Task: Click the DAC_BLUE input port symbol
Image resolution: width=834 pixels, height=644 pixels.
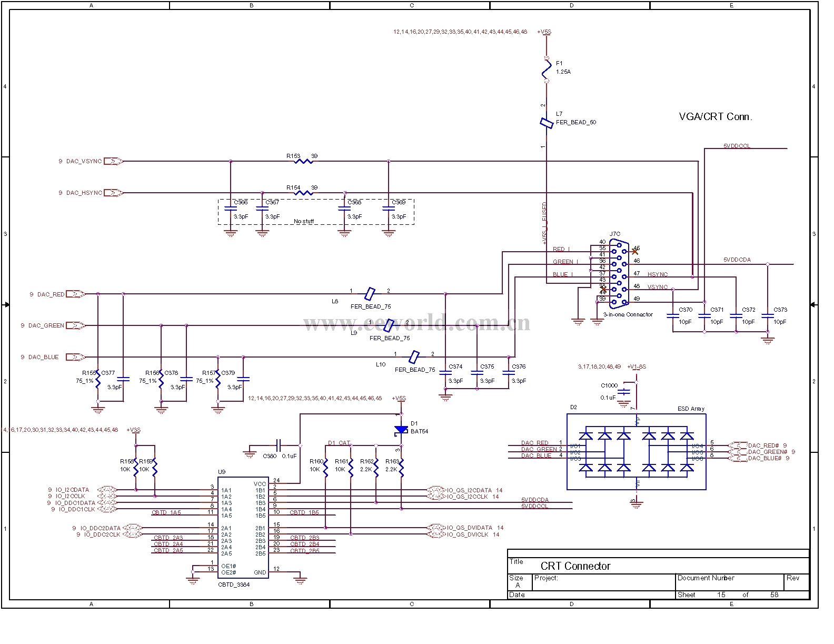Action: click(x=76, y=357)
